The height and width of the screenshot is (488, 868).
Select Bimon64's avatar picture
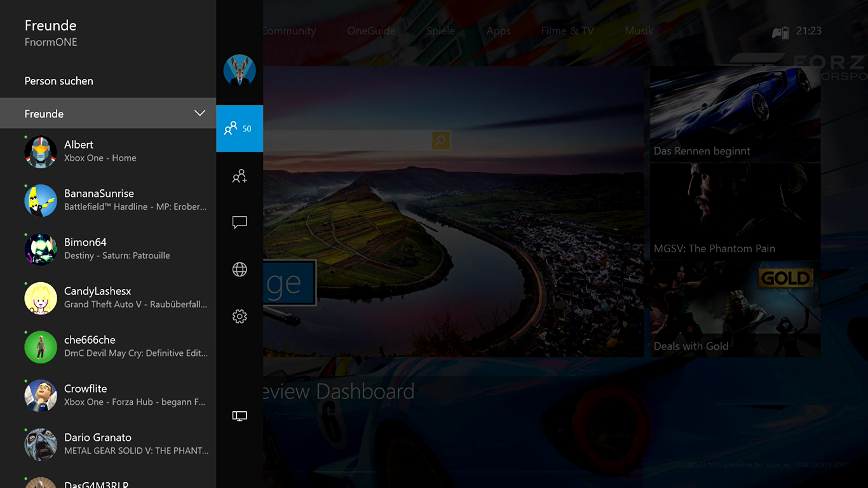coord(41,249)
